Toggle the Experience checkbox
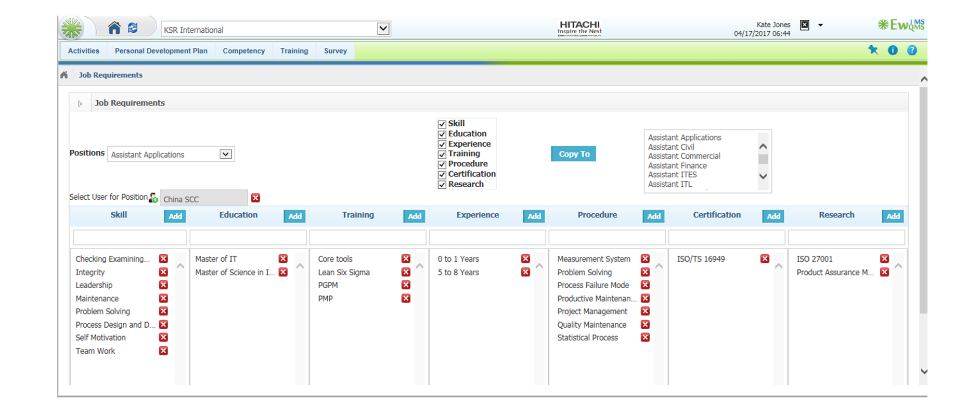The width and height of the screenshot is (980, 413). click(442, 144)
